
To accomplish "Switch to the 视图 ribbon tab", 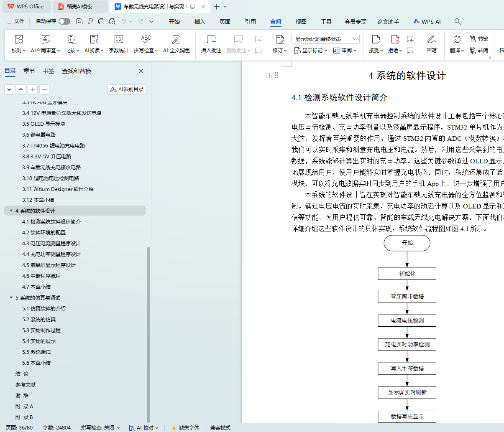I will pos(301,22).
